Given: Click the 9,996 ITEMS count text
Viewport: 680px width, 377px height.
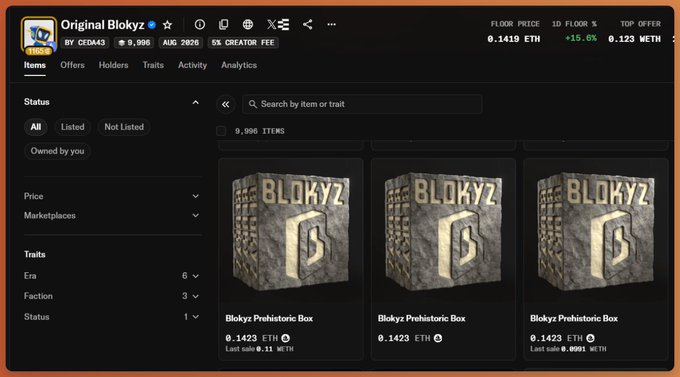Looking at the screenshot, I should point(260,131).
